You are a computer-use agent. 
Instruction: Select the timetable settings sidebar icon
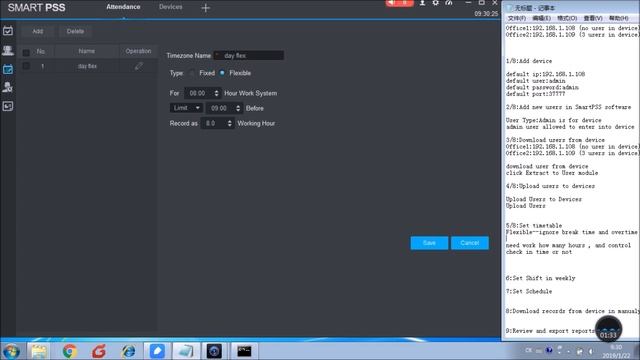(8, 69)
